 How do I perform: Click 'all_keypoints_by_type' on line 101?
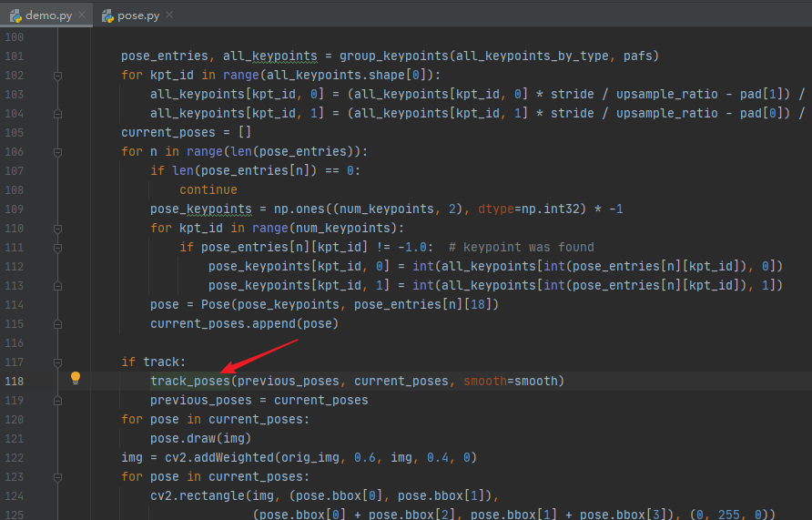[533, 56]
